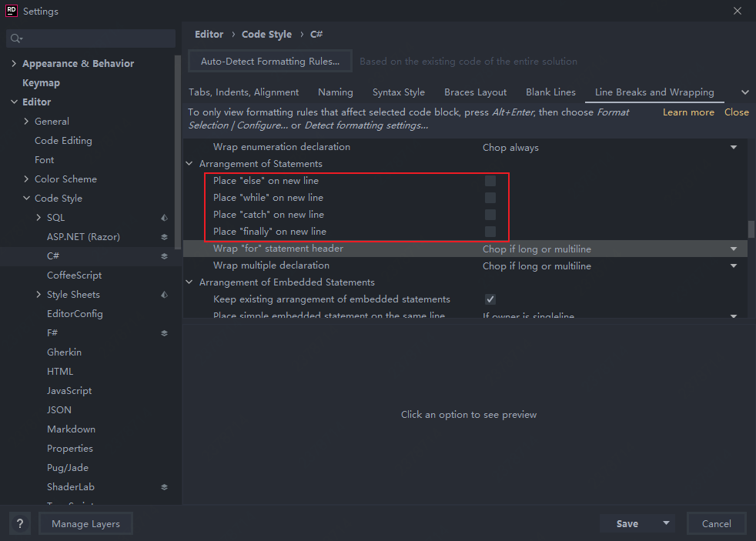Click the layers icon next to F#

(x=164, y=332)
